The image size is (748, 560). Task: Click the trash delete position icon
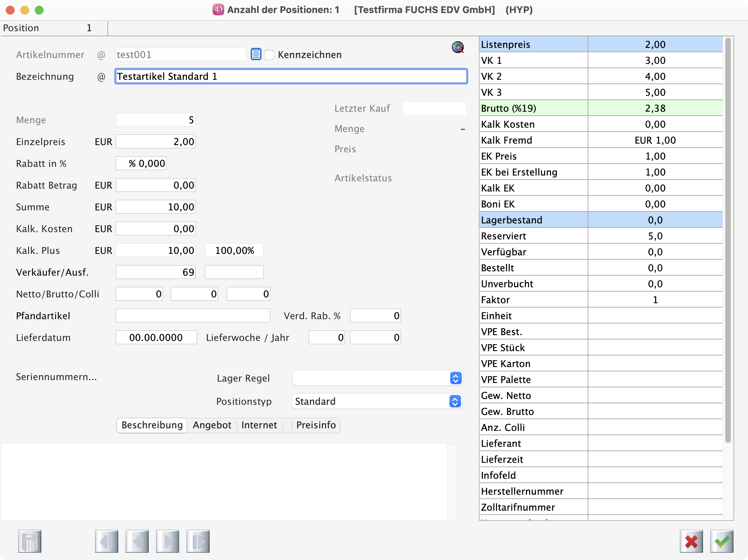[30, 541]
